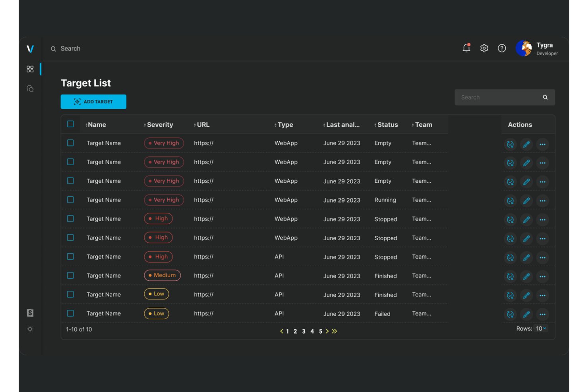
Task: Sort the table by Severity column
Action: pos(159,125)
